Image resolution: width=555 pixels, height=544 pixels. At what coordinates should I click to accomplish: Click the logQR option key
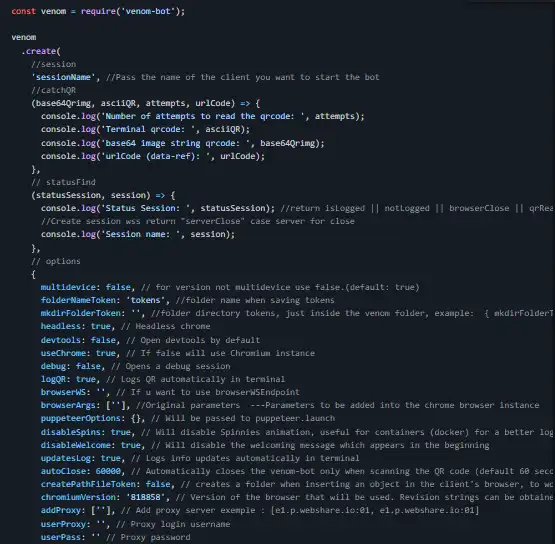[x=53, y=379]
